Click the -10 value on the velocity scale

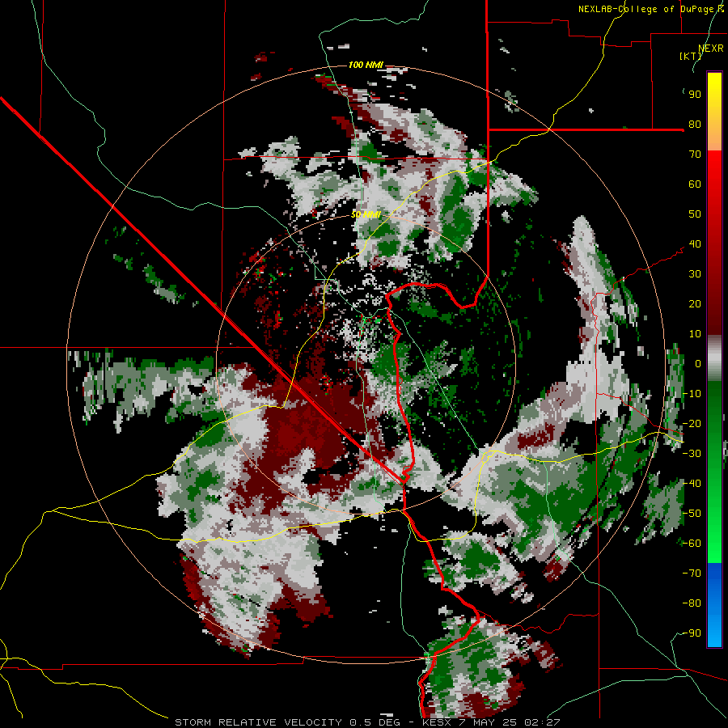click(x=692, y=394)
